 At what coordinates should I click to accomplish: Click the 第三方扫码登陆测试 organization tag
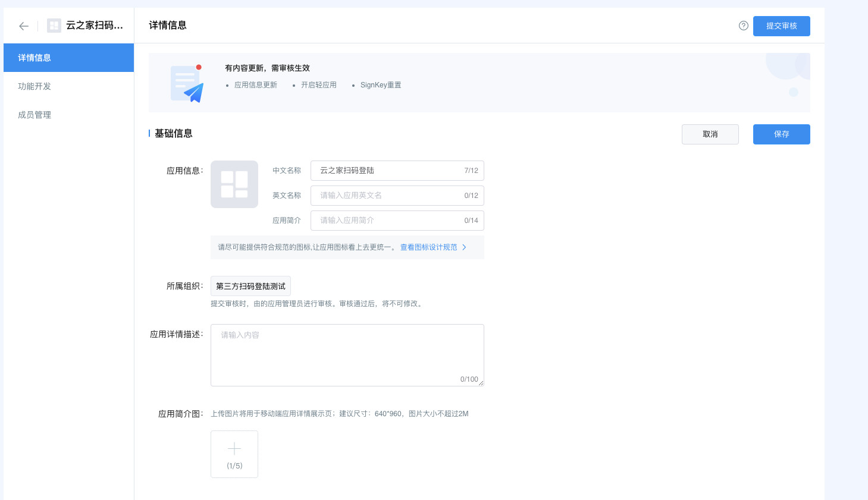[x=250, y=286]
